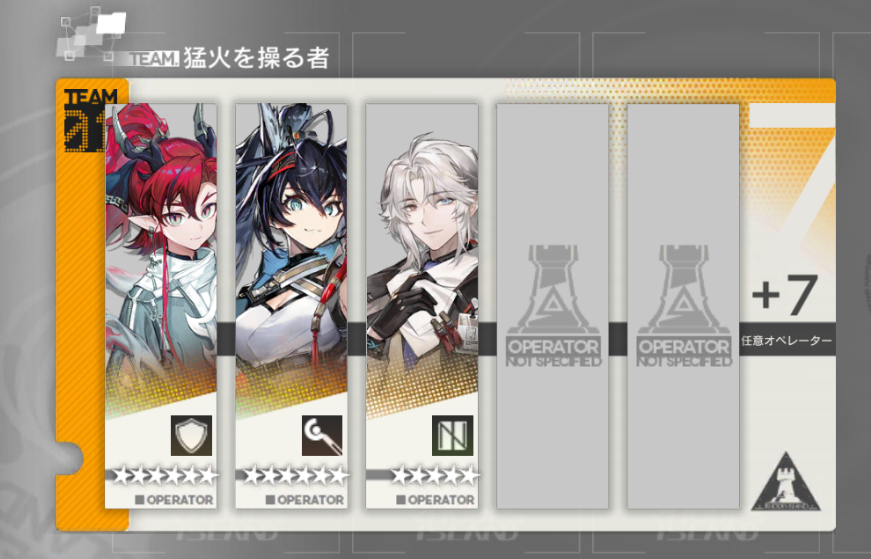Viewport: 871px width, 559px height.
Task: Click the Specialist class icon
Action: (453, 435)
